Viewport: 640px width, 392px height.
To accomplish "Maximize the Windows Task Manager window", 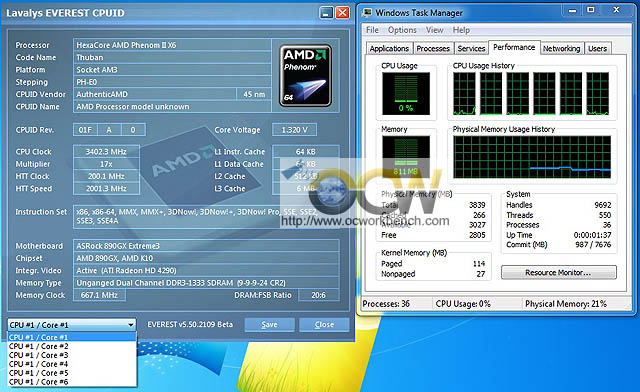I will point(591,10).
